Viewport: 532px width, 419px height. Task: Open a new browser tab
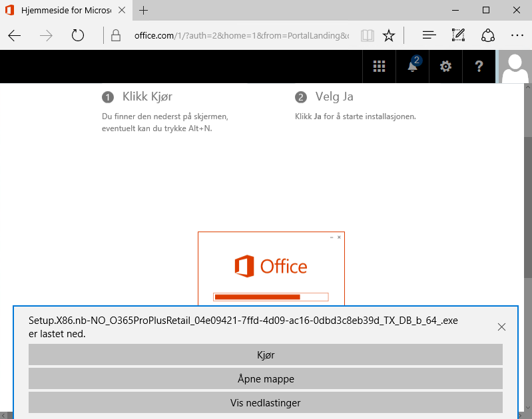[x=144, y=11]
